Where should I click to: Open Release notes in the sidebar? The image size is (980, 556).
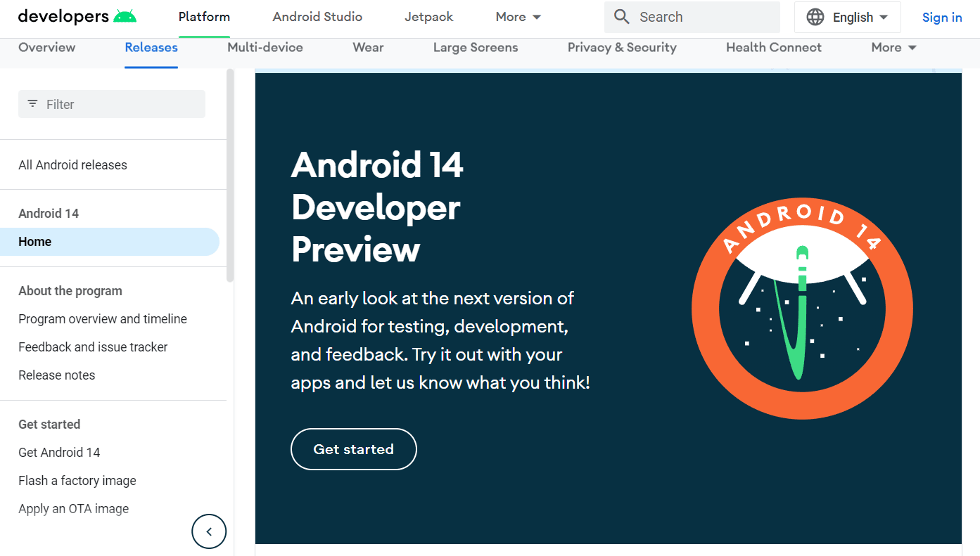[x=57, y=375]
